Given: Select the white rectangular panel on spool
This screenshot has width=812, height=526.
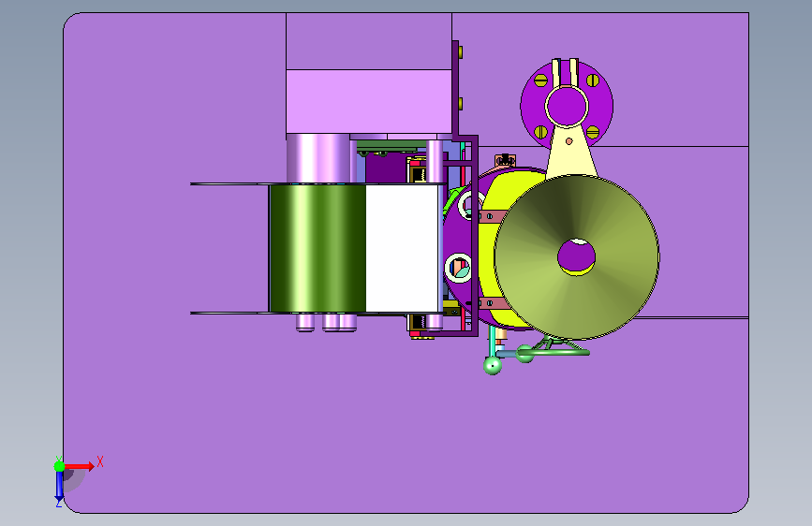Looking at the screenshot, I should (x=403, y=249).
